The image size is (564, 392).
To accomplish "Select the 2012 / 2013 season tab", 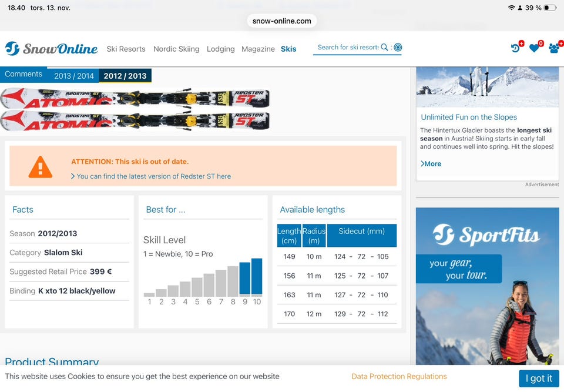I will click(125, 76).
